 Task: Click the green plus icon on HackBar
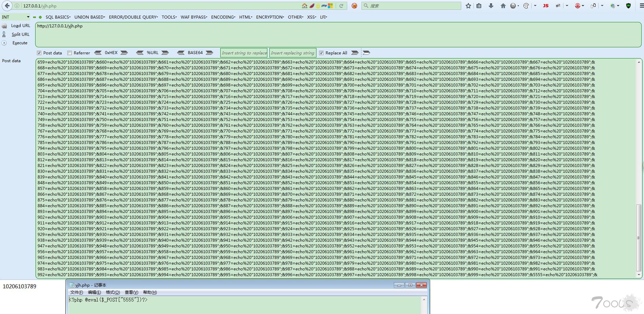(x=40, y=17)
